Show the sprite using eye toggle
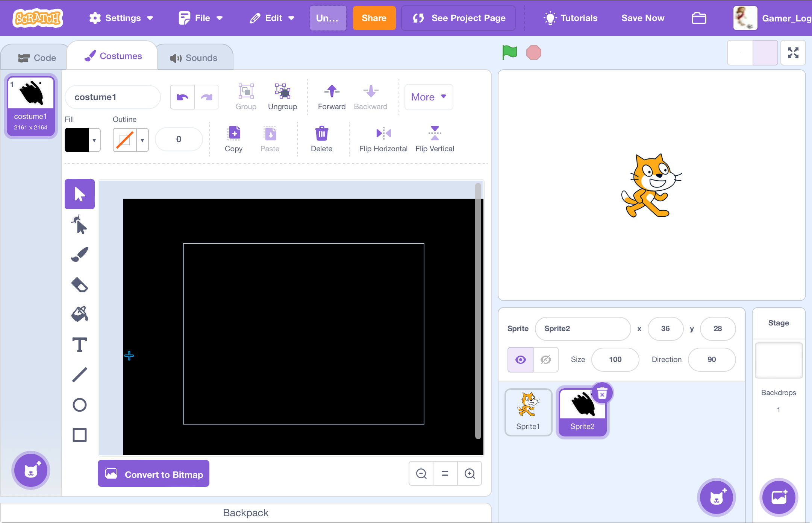The height and width of the screenshot is (523, 812). pos(521,360)
